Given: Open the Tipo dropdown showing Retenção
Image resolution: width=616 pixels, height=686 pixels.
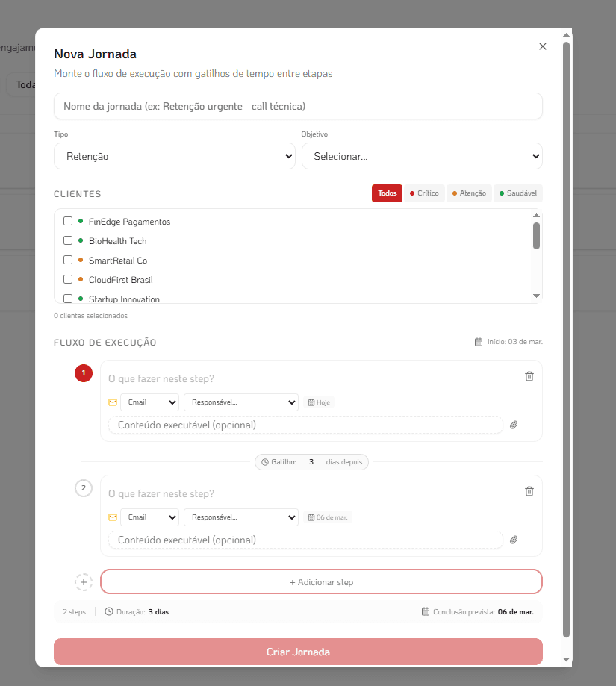Looking at the screenshot, I should click(175, 157).
